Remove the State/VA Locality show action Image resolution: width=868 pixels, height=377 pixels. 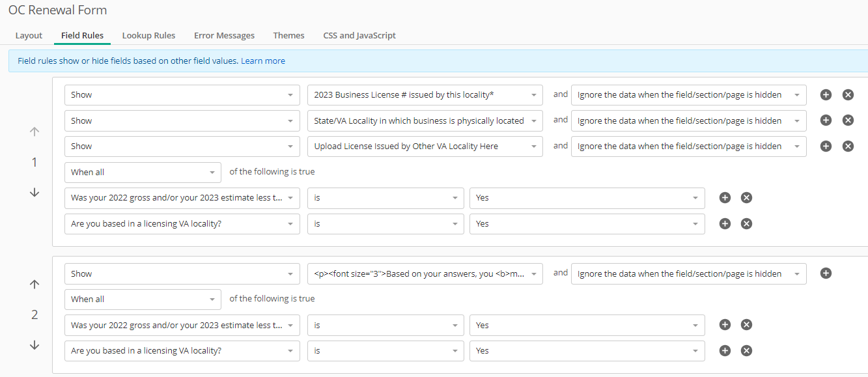tap(848, 120)
